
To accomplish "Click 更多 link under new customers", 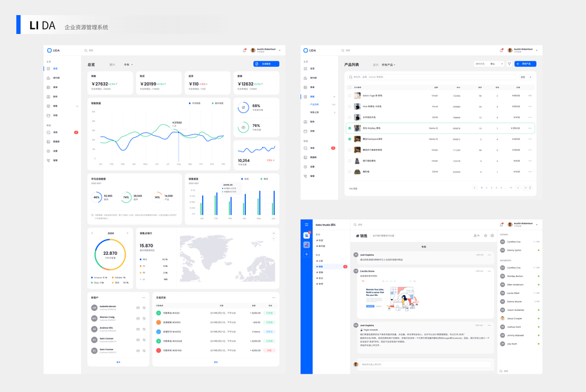I will 118,362.
